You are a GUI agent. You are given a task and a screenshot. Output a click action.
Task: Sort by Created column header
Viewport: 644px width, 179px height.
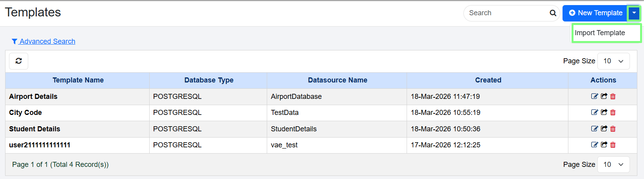click(488, 80)
